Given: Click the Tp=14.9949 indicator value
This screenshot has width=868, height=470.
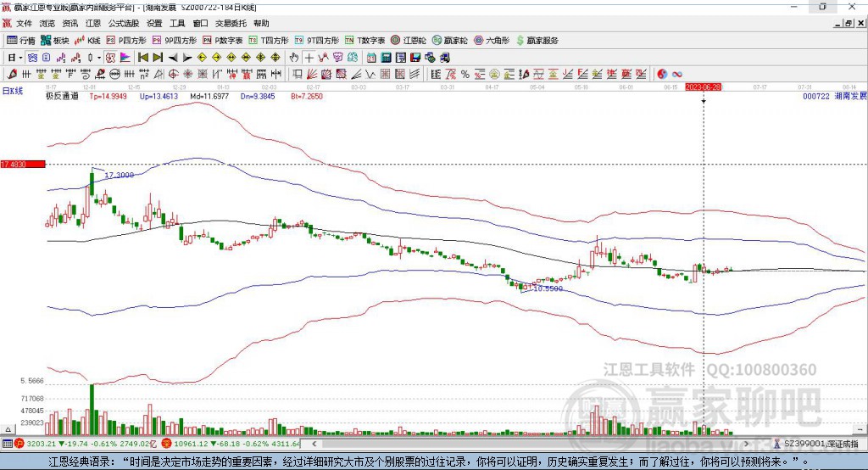Looking at the screenshot, I should click(108, 97).
